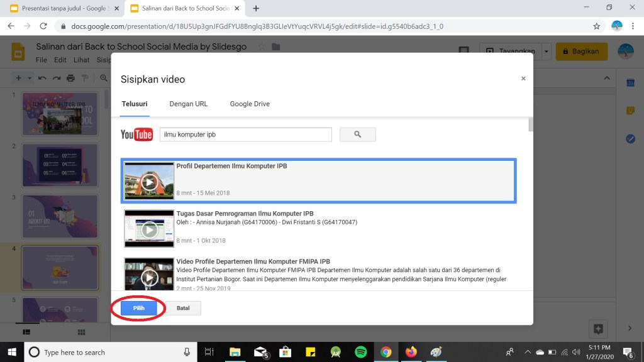Open the Edit menu
This screenshot has width=644, height=362.
tap(60, 60)
